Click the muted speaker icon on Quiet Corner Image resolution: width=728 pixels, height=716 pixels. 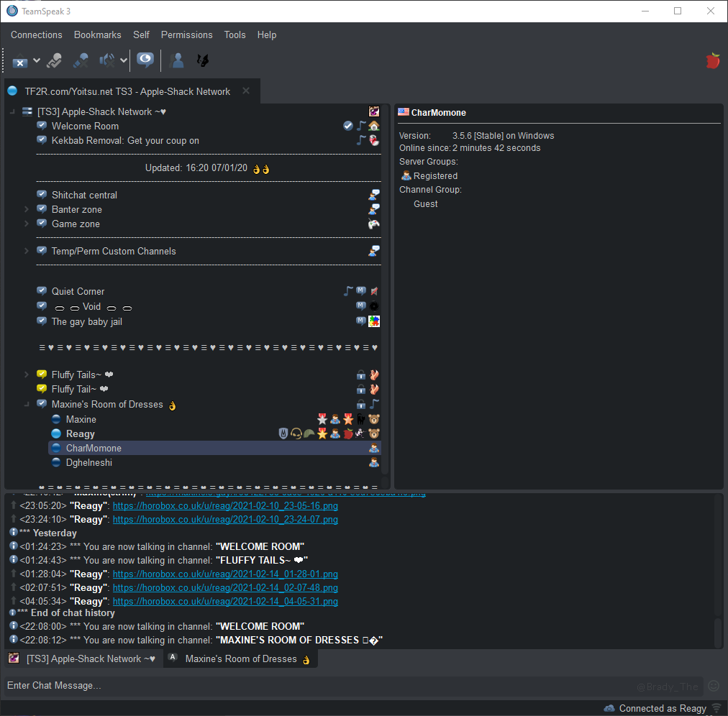374,291
